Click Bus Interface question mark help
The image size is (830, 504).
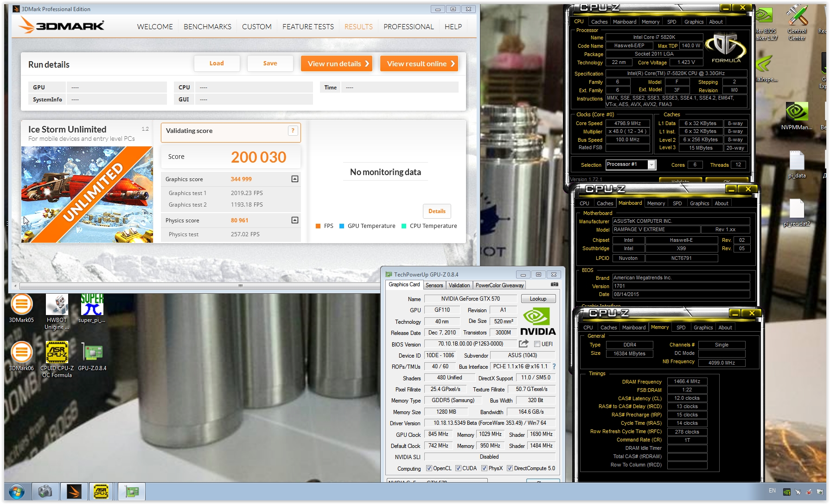point(554,366)
